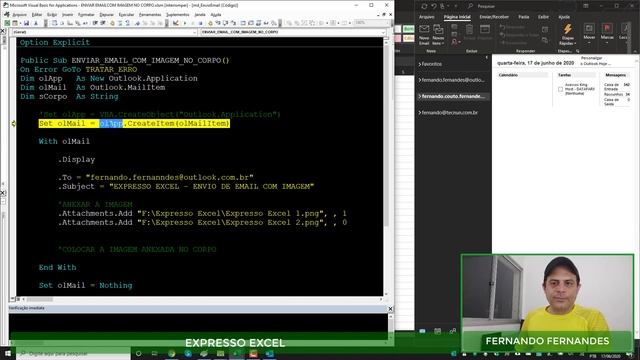Open Quick Steps group dialog launcher

click(578, 51)
